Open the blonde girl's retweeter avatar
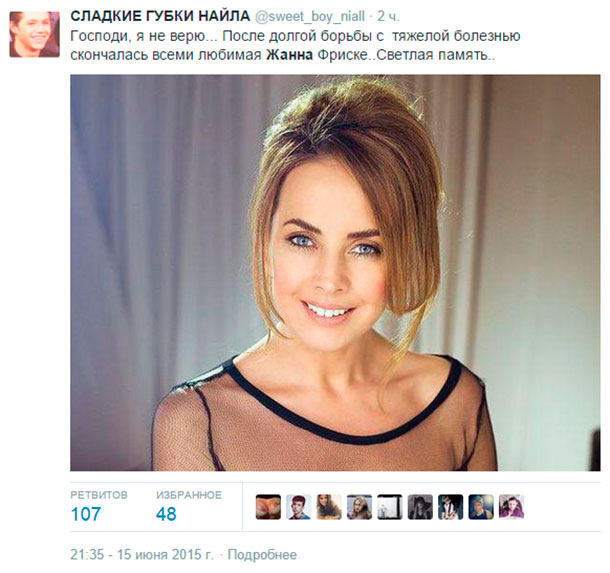 (x=359, y=507)
